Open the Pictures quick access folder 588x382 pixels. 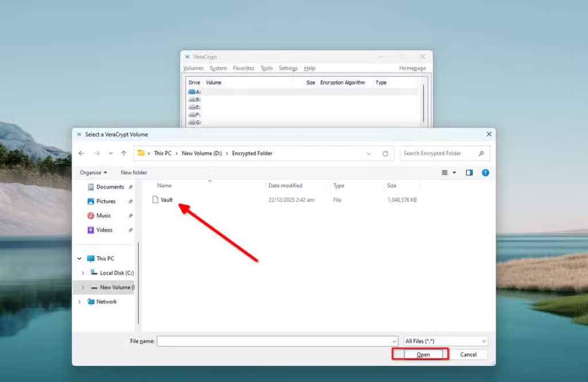[106, 201]
